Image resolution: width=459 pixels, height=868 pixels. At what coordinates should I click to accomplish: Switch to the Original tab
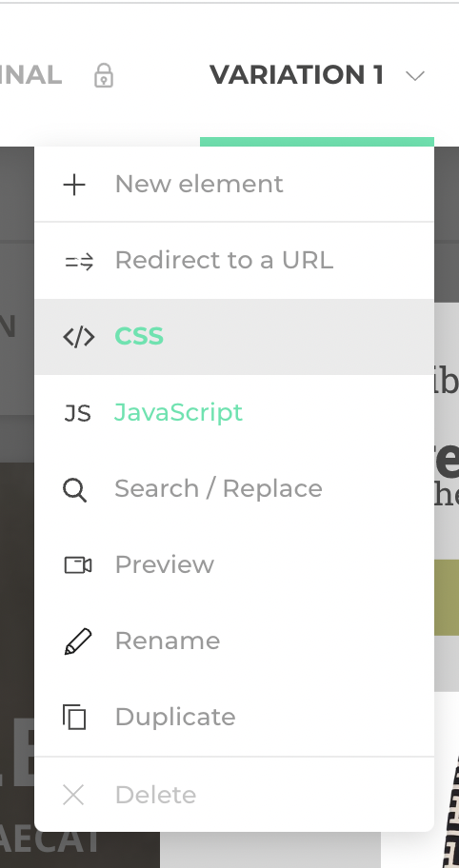tap(30, 75)
